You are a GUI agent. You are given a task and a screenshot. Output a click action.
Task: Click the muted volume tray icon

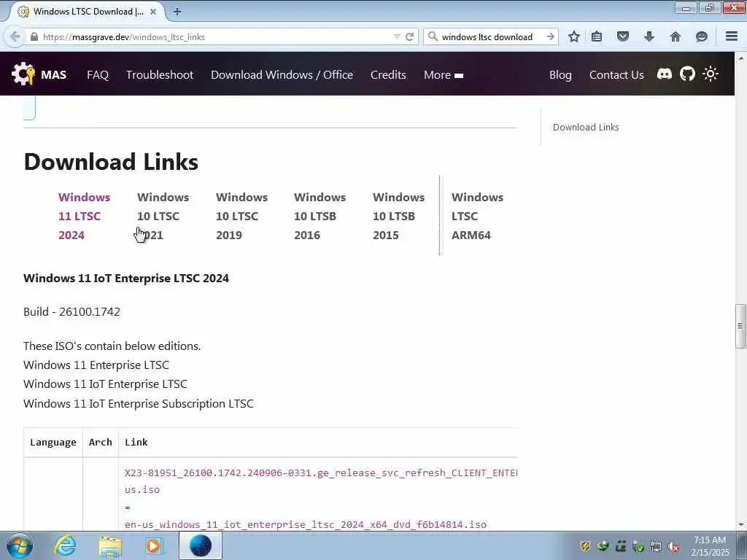pyautogui.click(x=673, y=547)
